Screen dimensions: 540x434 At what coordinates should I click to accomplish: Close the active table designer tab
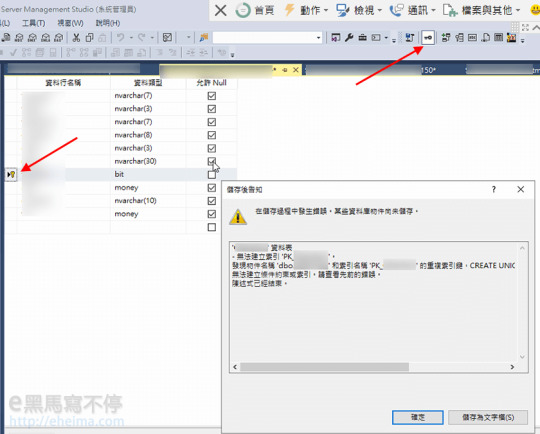(296, 70)
